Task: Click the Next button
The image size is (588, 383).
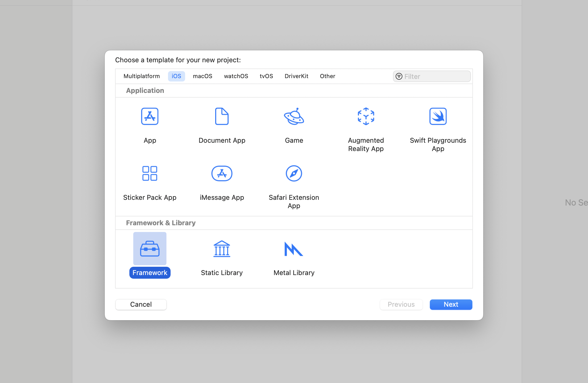Action: click(x=451, y=304)
